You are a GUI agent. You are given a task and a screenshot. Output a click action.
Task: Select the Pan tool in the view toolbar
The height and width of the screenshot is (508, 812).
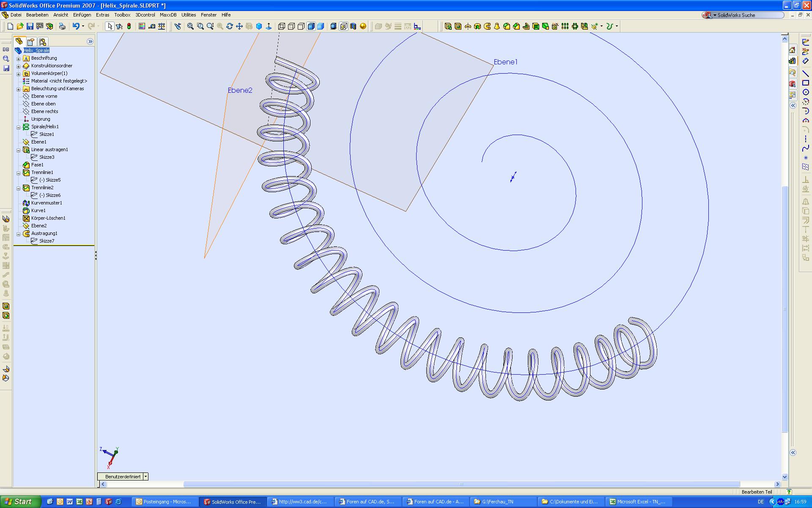[x=239, y=26]
